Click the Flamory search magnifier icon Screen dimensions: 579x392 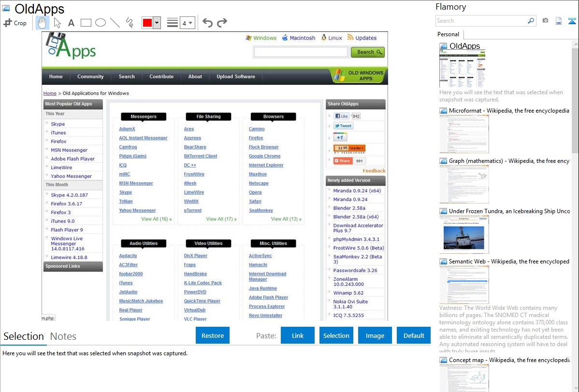[x=531, y=21]
